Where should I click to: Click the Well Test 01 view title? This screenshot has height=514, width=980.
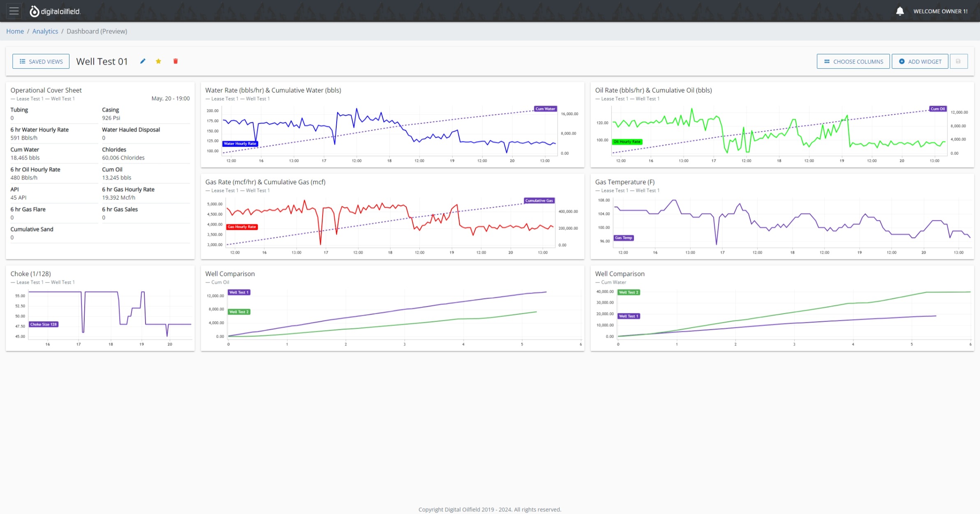[x=102, y=61]
